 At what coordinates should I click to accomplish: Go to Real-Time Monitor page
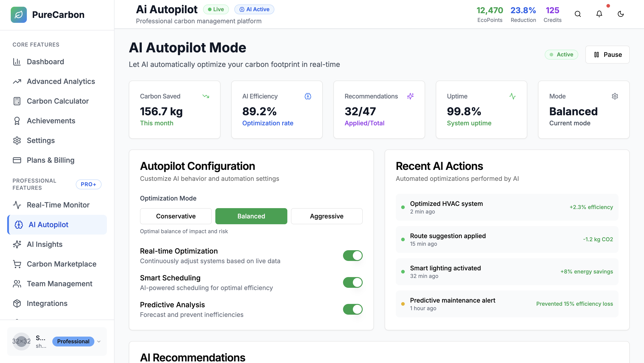(x=58, y=205)
